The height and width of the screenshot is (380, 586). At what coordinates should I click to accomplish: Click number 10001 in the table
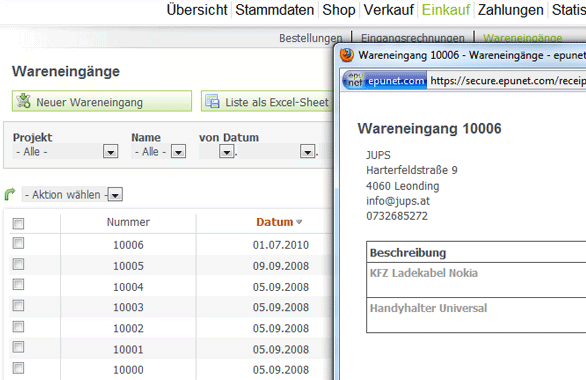(x=128, y=349)
